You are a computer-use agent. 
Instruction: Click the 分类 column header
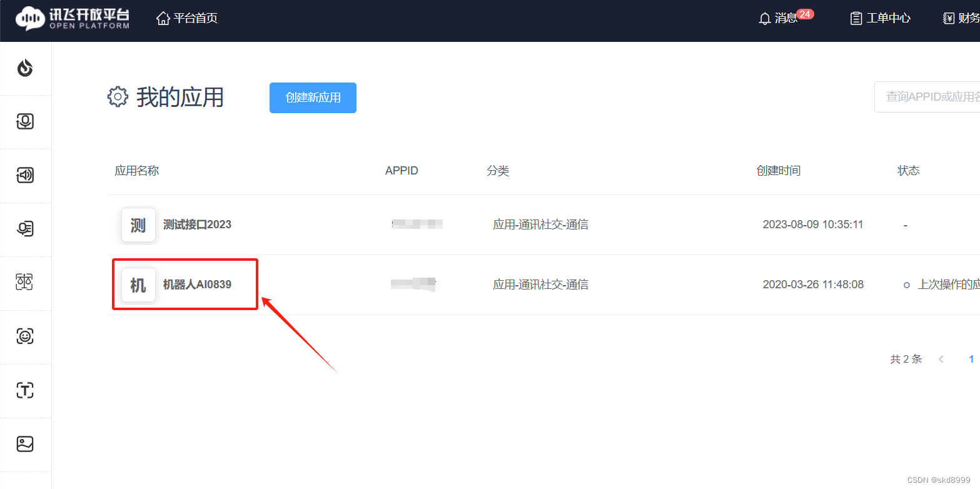click(498, 171)
